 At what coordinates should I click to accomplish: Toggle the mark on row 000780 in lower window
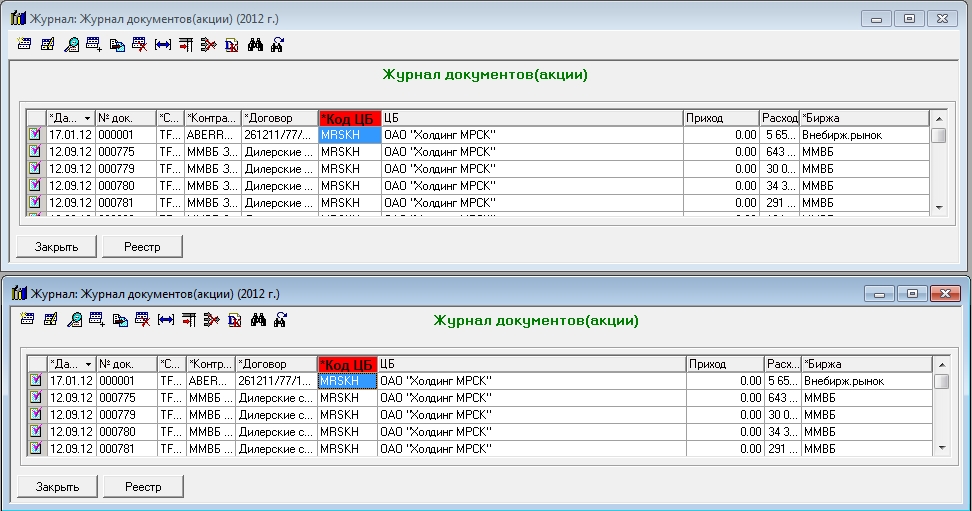tap(35, 431)
